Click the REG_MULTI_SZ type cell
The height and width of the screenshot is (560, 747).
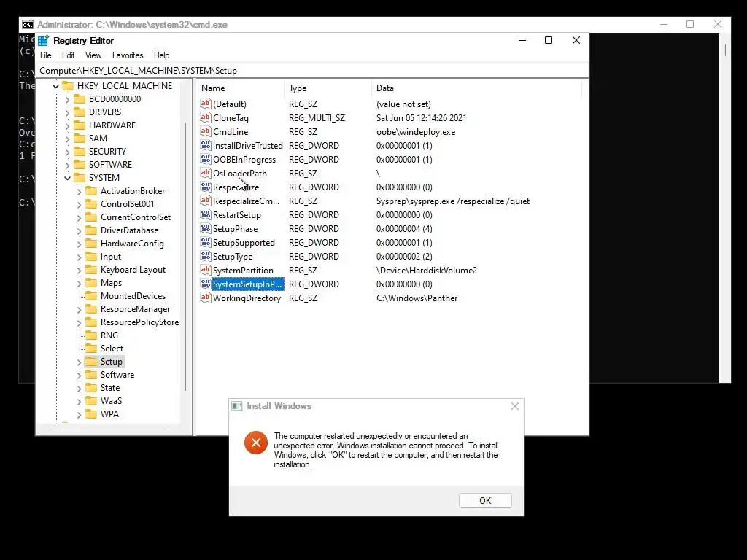click(x=317, y=118)
